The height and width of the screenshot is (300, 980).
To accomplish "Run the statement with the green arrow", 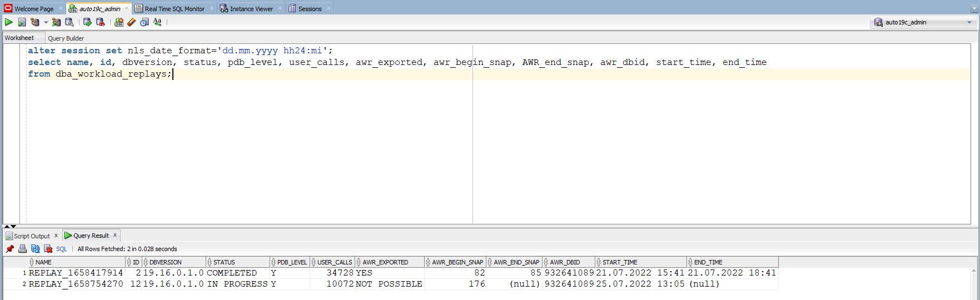I will pos(8,22).
